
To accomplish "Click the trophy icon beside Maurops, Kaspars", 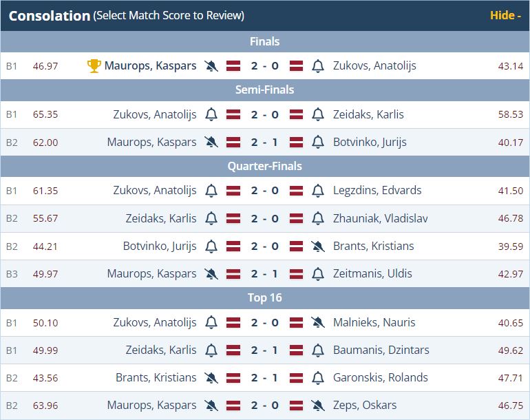I will [94, 66].
